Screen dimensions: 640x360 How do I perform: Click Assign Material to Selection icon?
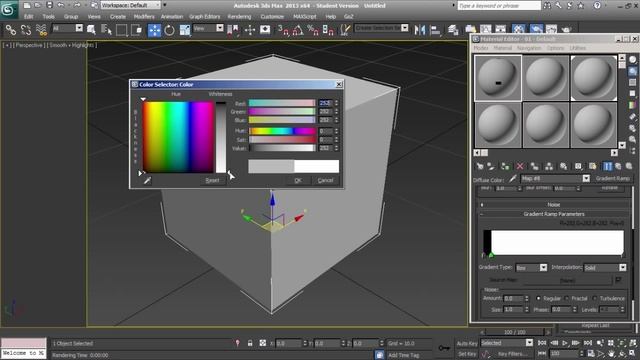pyautogui.click(x=505, y=166)
